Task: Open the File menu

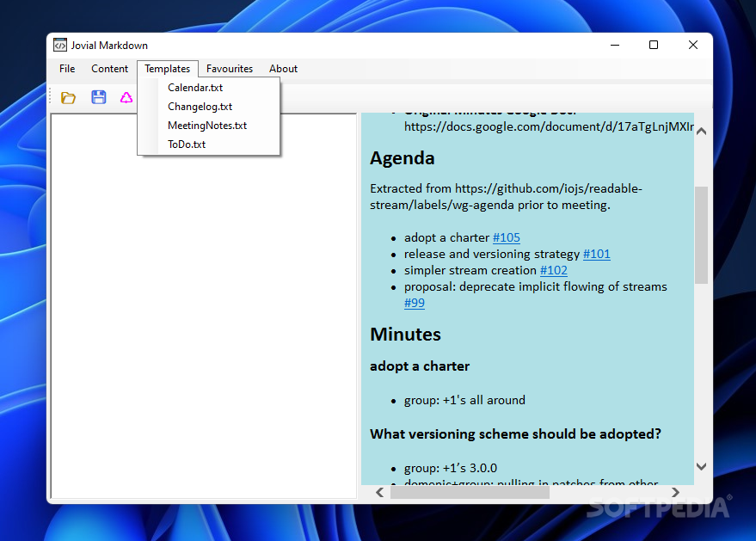Action: [67, 69]
